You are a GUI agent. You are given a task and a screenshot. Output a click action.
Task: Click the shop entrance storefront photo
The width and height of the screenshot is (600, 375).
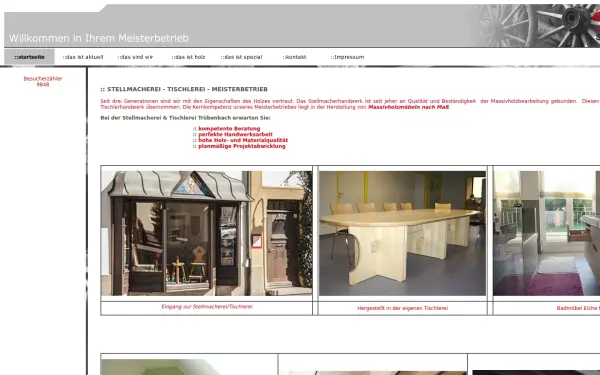[x=207, y=233]
